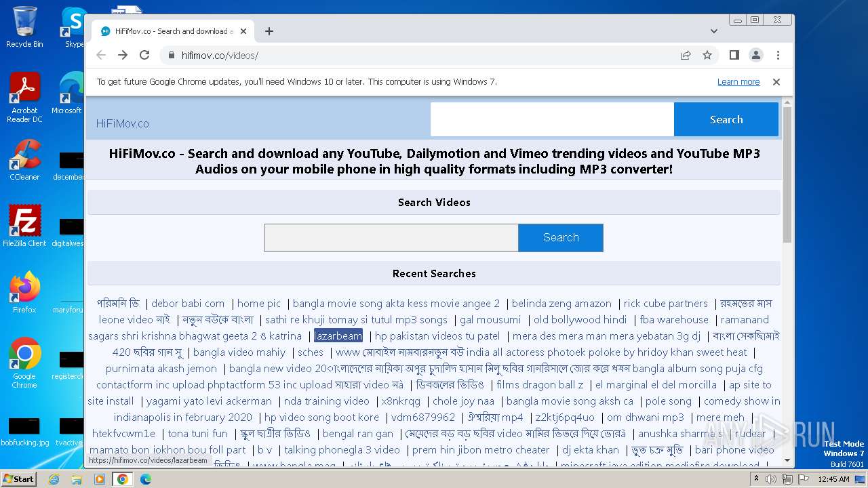Open the Chrome profile avatar menu
This screenshot has width=868, height=488.
pos(756,55)
